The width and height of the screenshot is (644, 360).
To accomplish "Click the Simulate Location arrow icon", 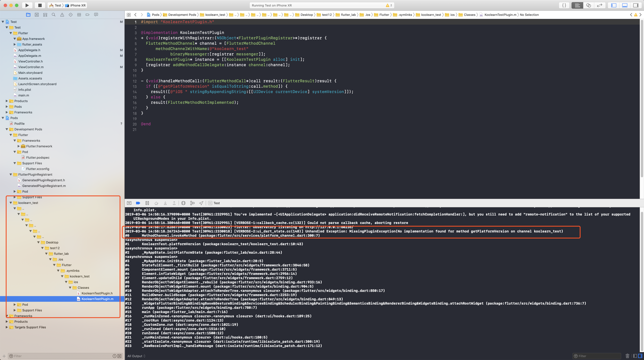I will (x=201, y=203).
